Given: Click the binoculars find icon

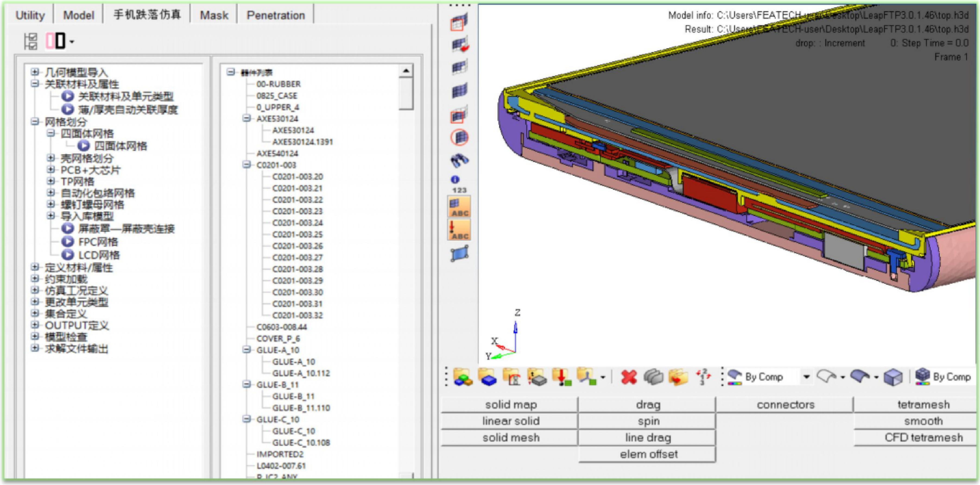Looking at the screenshot, I should [x=460, y=161].
